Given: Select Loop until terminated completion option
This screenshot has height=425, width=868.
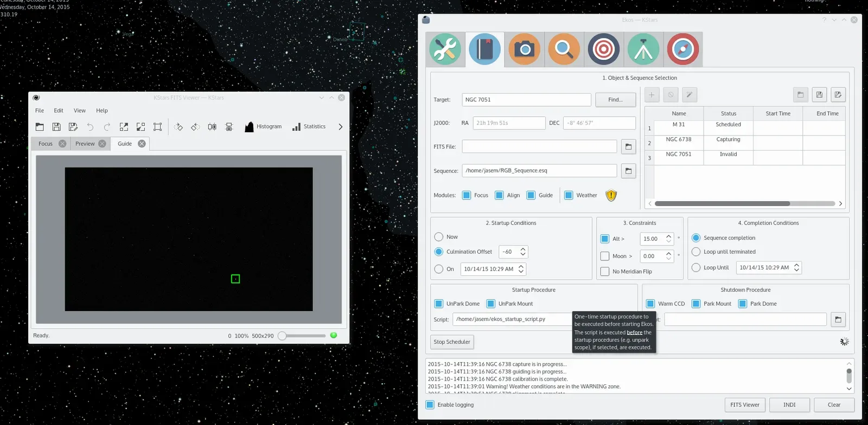Looking at the screenshot, I should pyautogui.click(x=696, y=252).
